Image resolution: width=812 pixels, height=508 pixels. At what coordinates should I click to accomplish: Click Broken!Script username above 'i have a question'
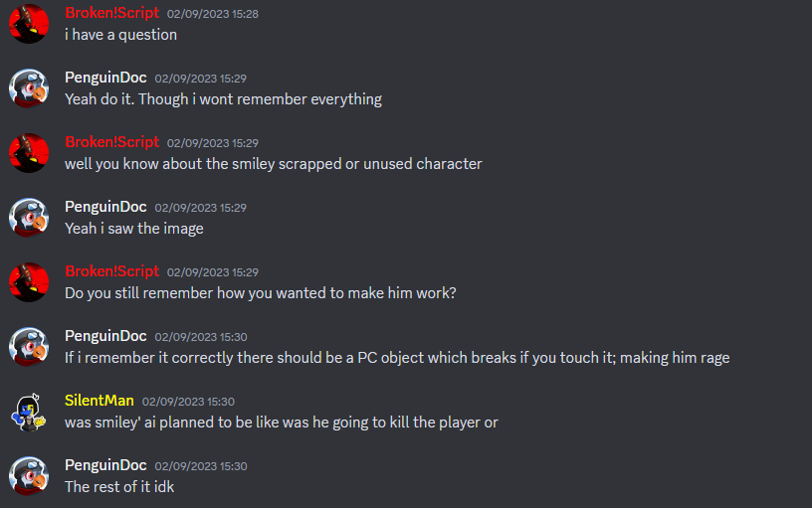click(111, 13)
